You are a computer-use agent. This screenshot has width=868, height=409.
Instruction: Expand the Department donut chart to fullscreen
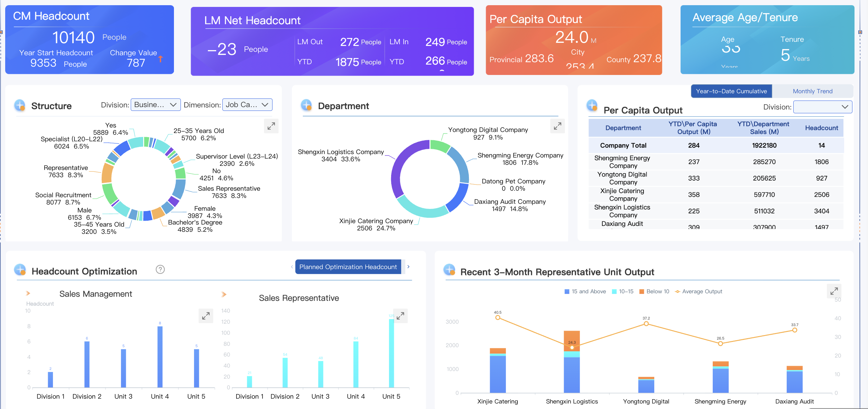click(x=557, y=126)
